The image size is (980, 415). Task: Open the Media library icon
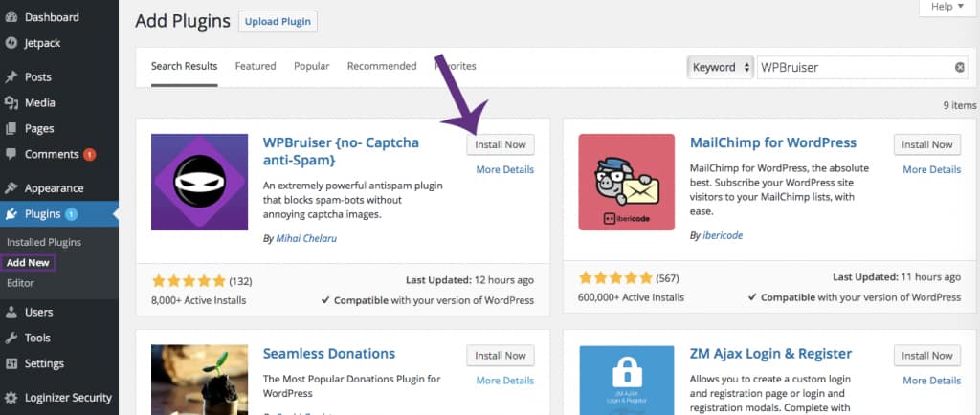point(11,103)
